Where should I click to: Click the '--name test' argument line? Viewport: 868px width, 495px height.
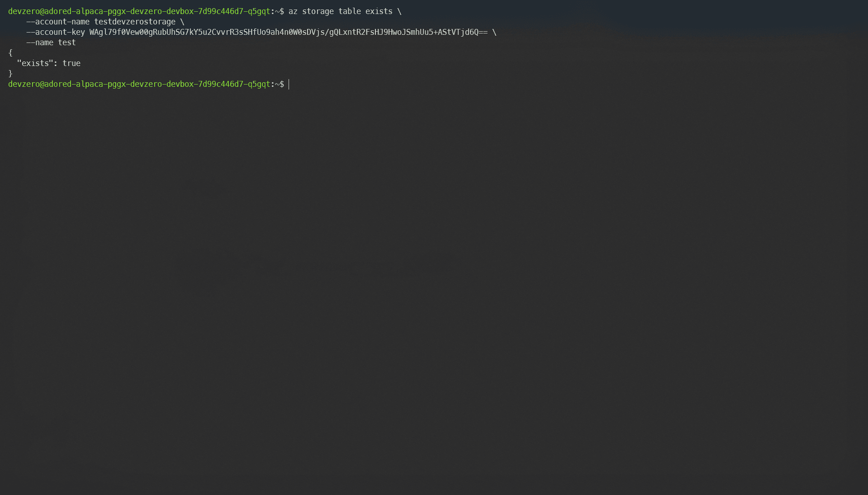(51, 42)
